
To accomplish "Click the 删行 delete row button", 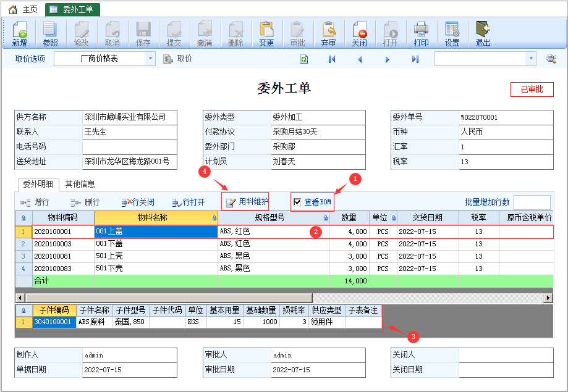I will [85, 202].
